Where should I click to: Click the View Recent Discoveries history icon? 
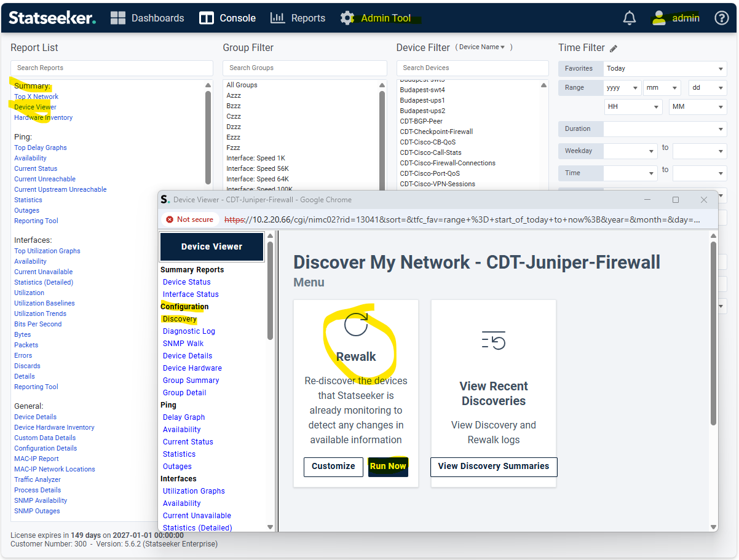(x=494, y=340)
